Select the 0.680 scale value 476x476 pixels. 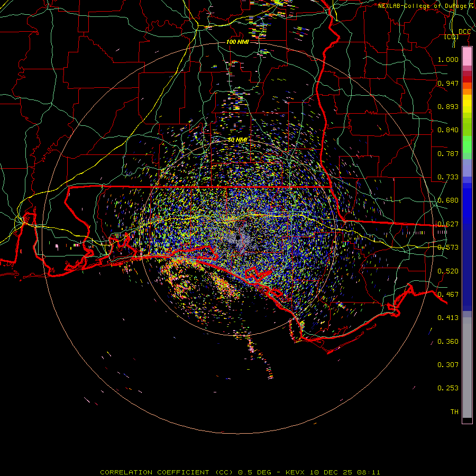[x=448, y=200]
